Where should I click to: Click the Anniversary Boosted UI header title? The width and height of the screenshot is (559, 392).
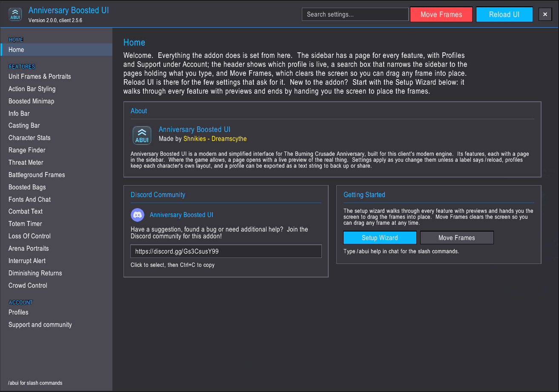[69, 10]
